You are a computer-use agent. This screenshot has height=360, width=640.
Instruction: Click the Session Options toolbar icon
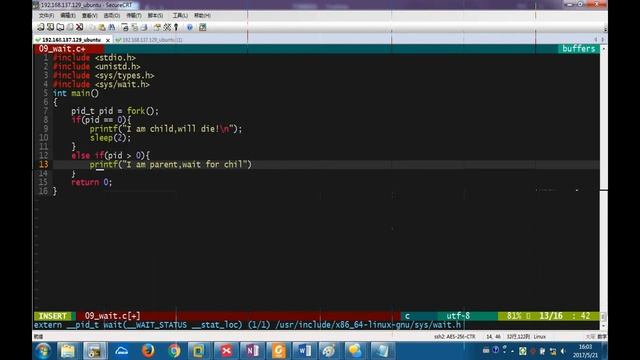click(x=157, y=27)
